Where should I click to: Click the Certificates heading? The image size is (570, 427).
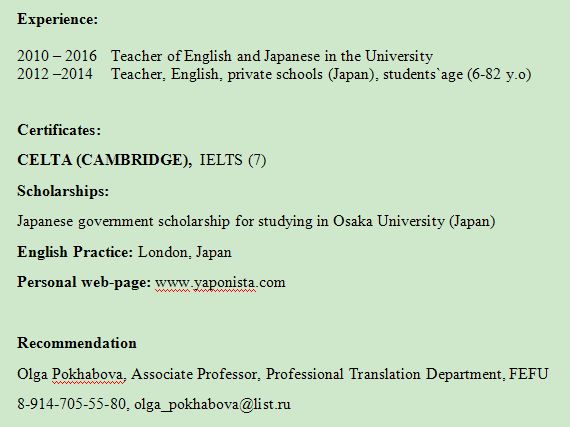tap(59, 130)
